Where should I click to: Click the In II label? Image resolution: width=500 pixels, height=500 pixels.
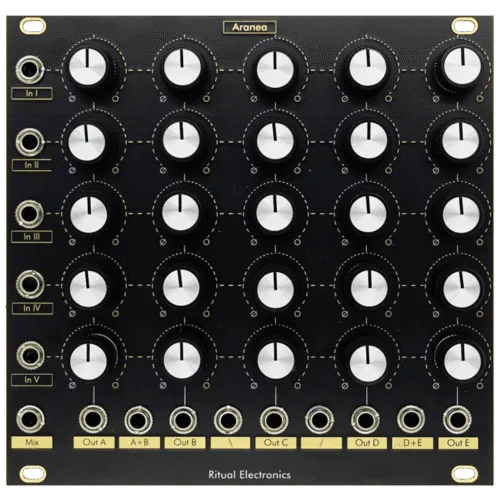click(x=32, y=165)
